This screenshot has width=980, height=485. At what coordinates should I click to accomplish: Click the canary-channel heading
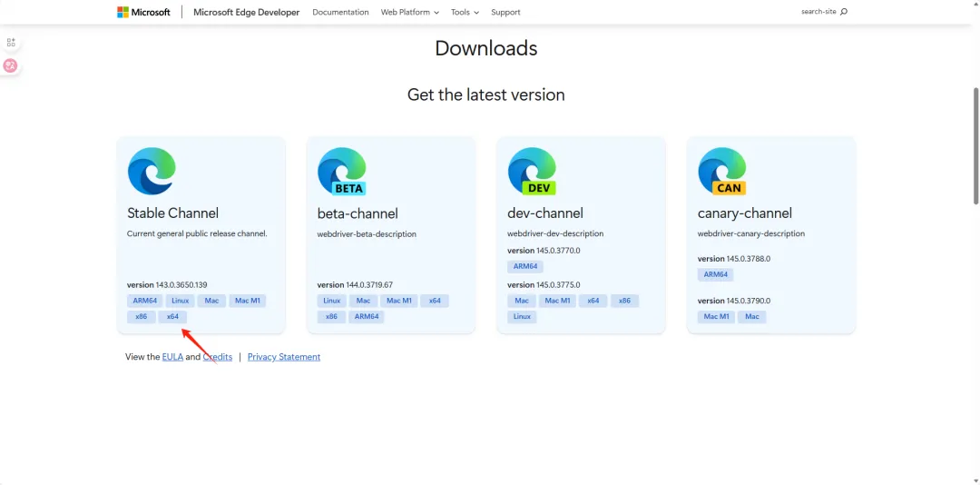745,213
